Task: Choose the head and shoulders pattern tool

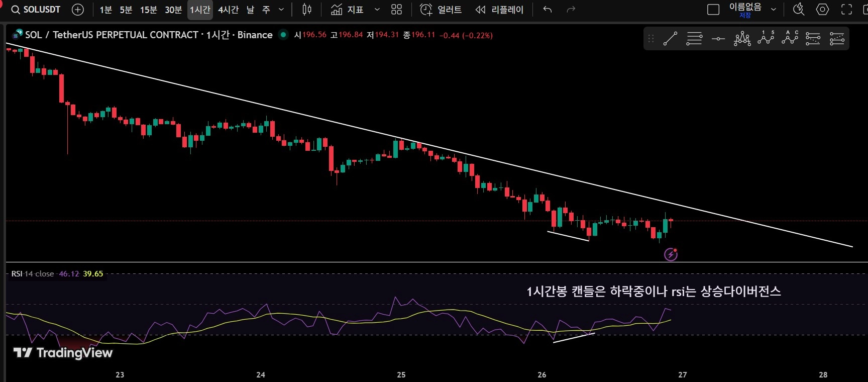Action: click(x=742, y=39)
